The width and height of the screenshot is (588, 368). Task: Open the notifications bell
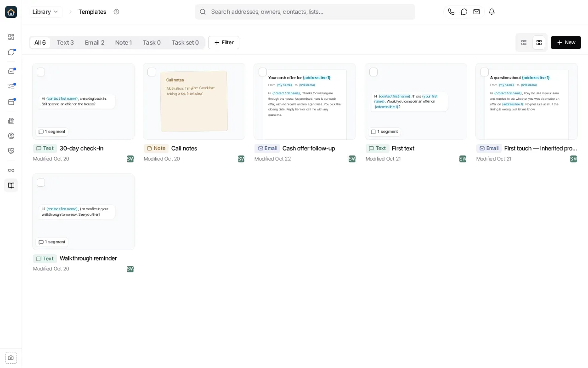pyautogui.click(x=492, y=11)
